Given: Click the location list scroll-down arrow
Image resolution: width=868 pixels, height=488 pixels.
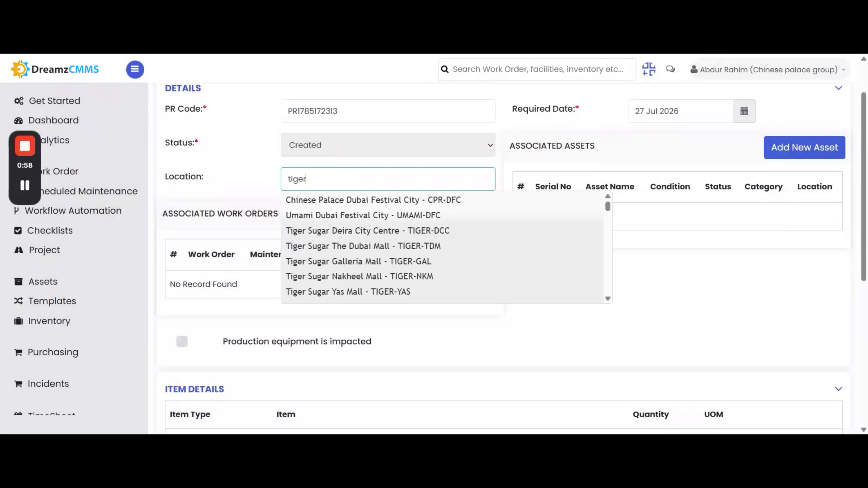Looking at the screenshot, I should pyautogui.click(x=608, y=299).
